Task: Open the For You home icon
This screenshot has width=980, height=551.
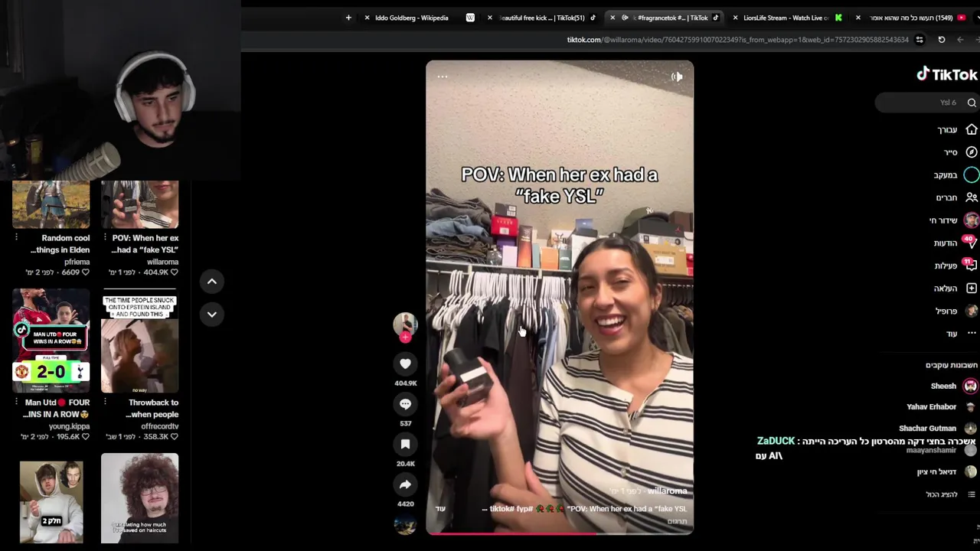Action: 972,129
